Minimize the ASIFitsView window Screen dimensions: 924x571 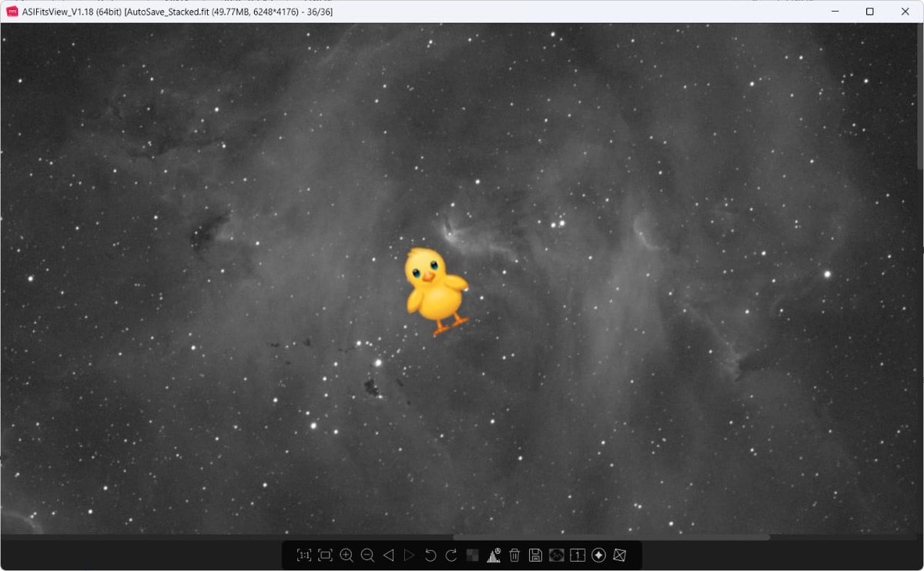[x=834, y=12]
